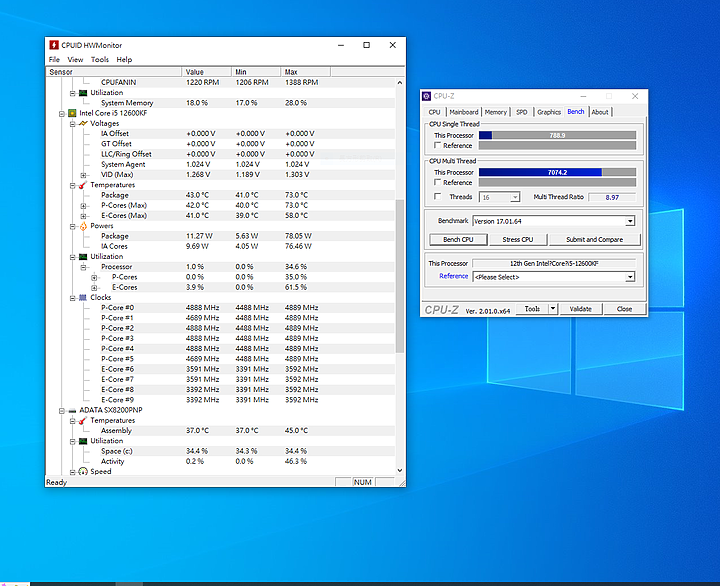Click the scroll up arrow in HWMonitor
Screen dimensions: 720x586
tap(399, 83)
